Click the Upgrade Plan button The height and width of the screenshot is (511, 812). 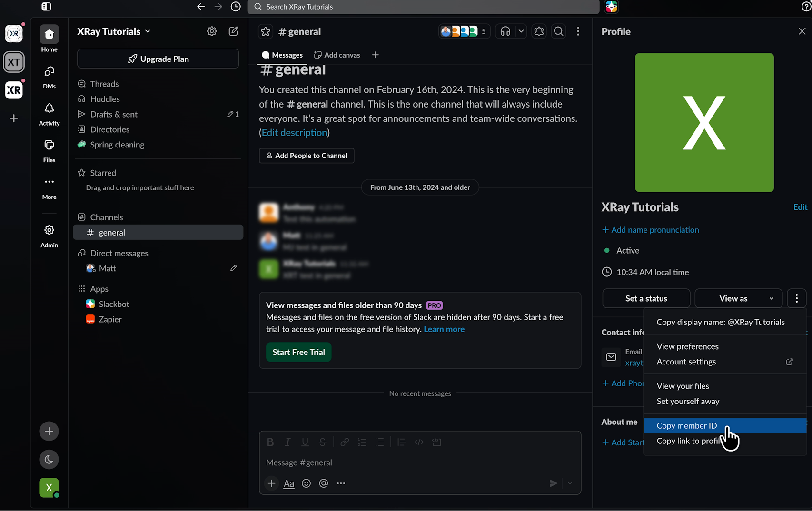158,59
